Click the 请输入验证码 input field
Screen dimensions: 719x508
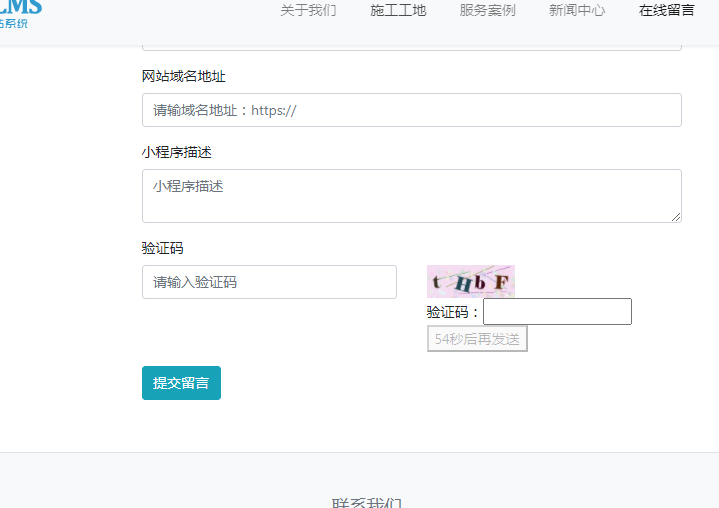(269, 282)
